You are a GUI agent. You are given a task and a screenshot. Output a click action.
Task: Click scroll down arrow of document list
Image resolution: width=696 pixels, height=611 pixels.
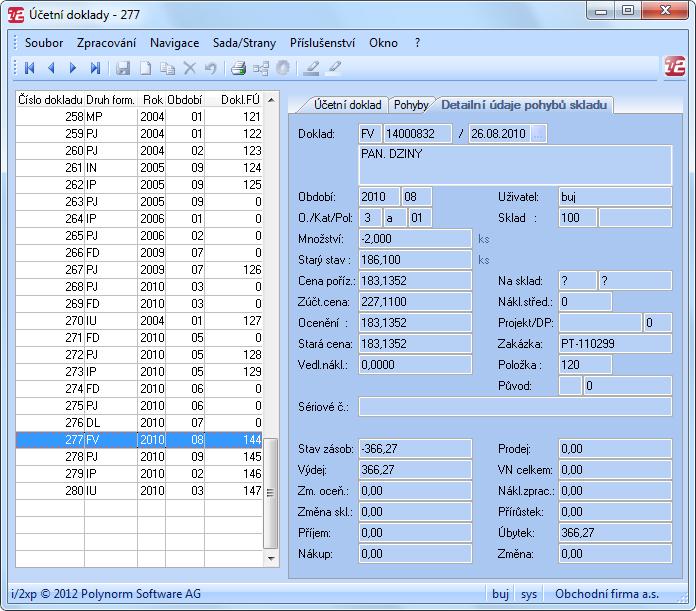271,559
